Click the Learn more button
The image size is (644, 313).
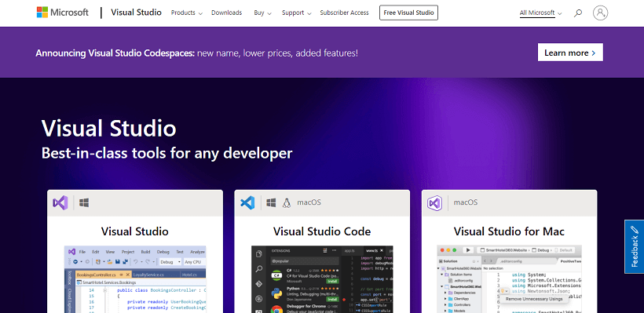pyautogui.click(x=570, y=53)
